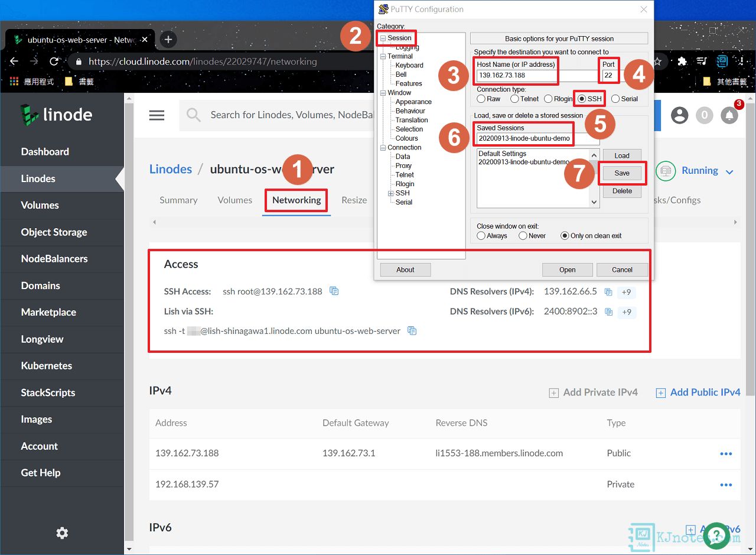Select Default Settings in saved sessions list
The height and width of the screenshot is (555, 756).
(502, 154)
